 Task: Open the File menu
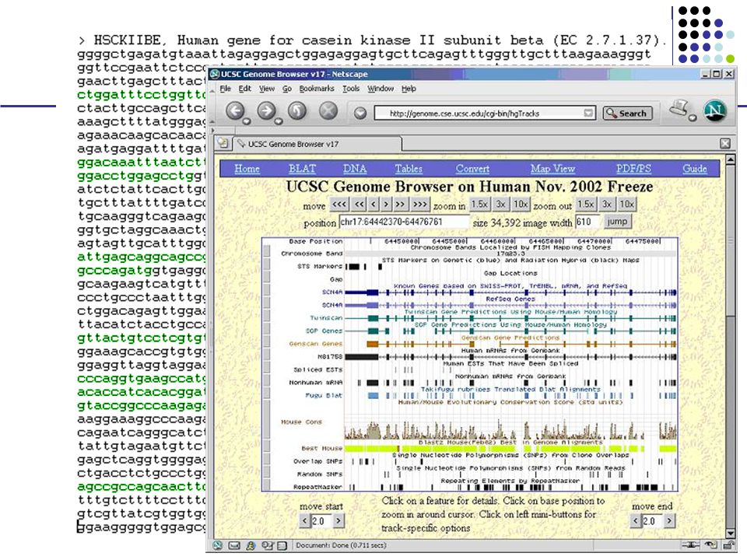(226, 89)
